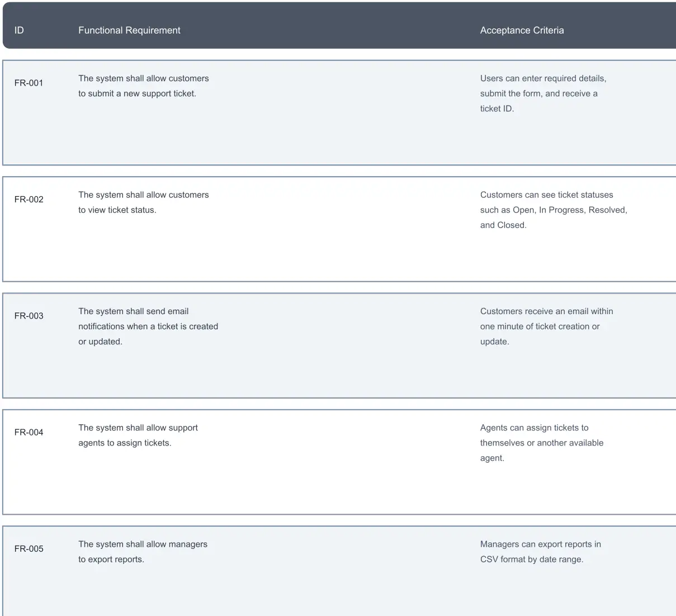
Task: Select the FR-001 ID cell
Action: [x=29, y=83]
